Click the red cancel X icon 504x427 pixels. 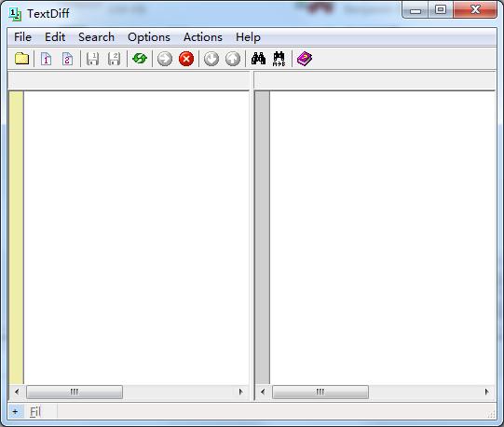pos(186,59)
